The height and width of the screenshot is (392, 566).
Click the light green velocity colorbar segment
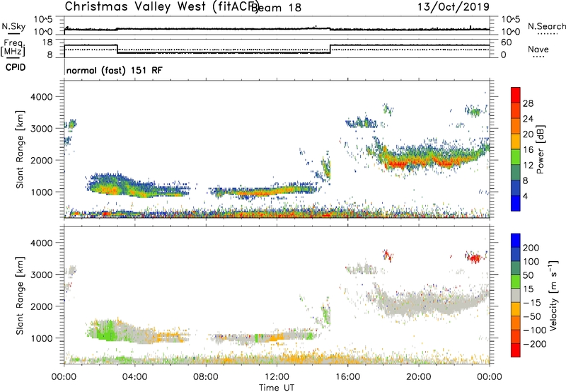(x=516, y=282)
